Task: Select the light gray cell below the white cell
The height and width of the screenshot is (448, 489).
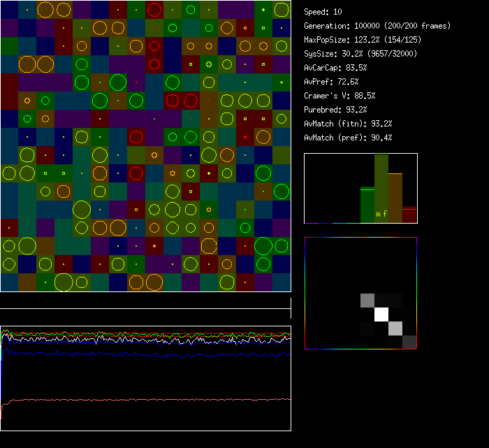Action: (x=395, y=328)
